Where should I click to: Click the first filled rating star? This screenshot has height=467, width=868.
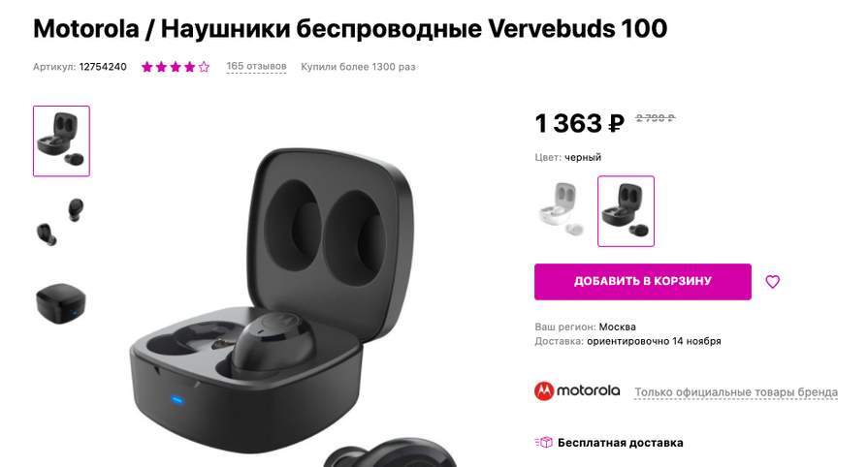tap(146, 67)
